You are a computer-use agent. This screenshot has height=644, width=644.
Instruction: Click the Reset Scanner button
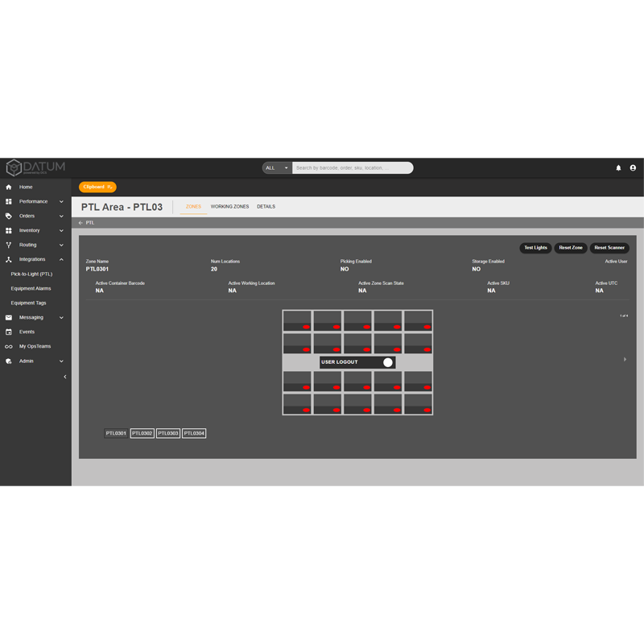(x=609, y=248)
